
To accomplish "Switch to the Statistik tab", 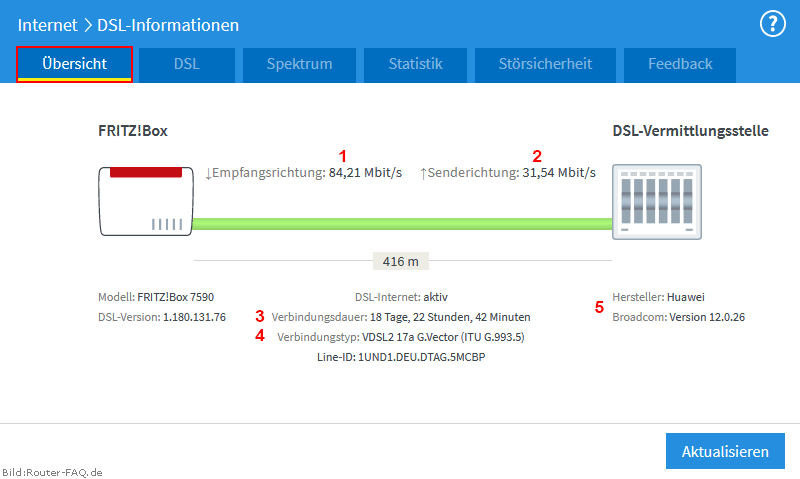I will pyautogui.click(x=415, y=64).
